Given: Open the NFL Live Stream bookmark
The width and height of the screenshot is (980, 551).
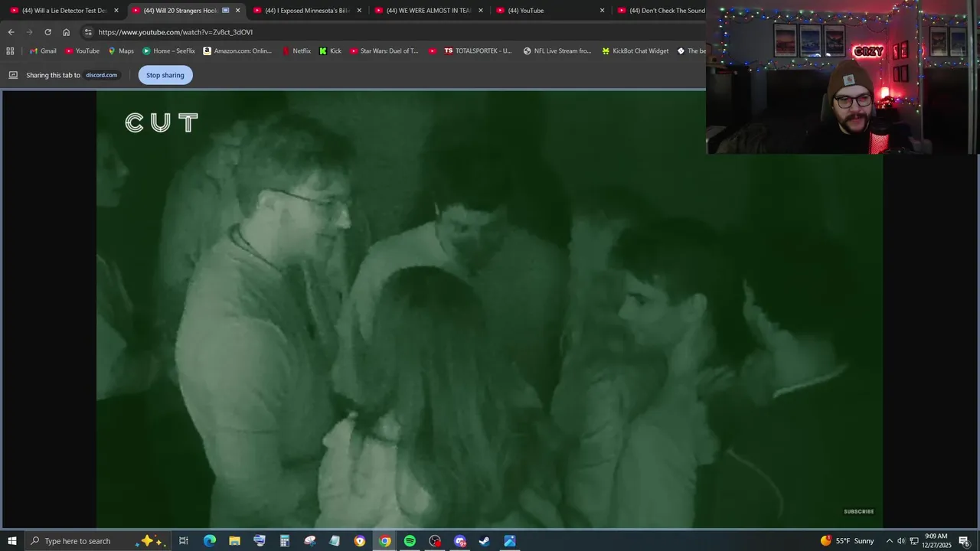Looking at the screenshot, I should click(x=557, y=51).
